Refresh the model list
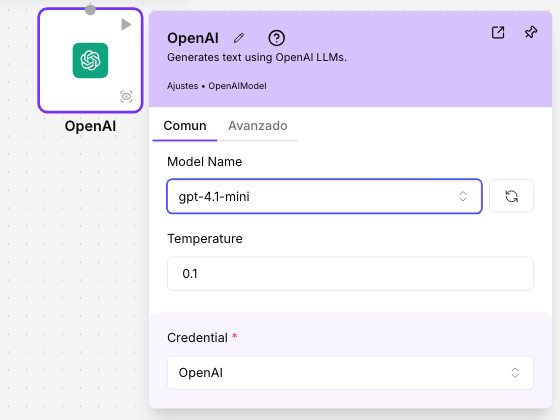 click(x=511, y=196)
